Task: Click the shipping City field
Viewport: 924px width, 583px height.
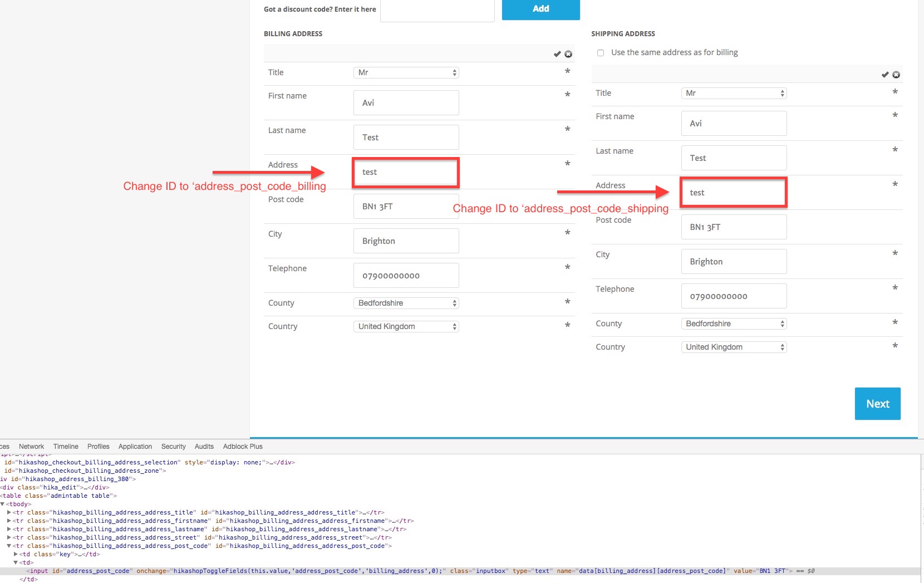Action: [734, 262]
